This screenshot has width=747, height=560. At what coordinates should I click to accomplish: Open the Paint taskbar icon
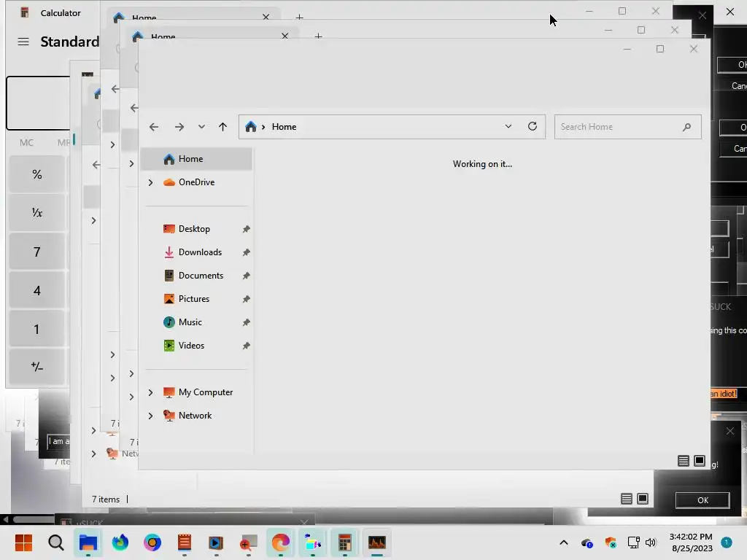(x=312, y=542)
